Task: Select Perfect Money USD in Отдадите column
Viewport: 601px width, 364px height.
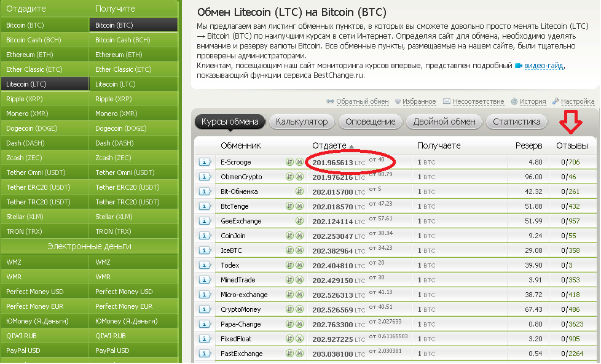Action: coord(45,292)
